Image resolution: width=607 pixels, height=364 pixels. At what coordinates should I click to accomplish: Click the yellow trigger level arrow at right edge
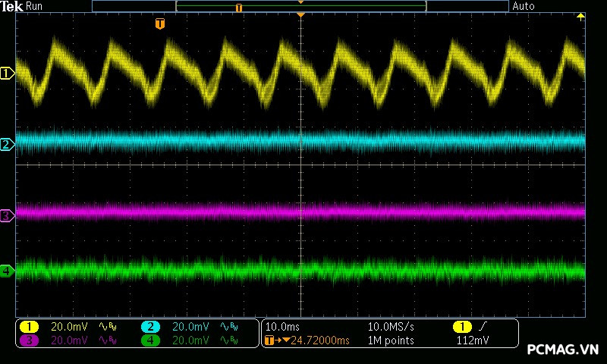581,16
